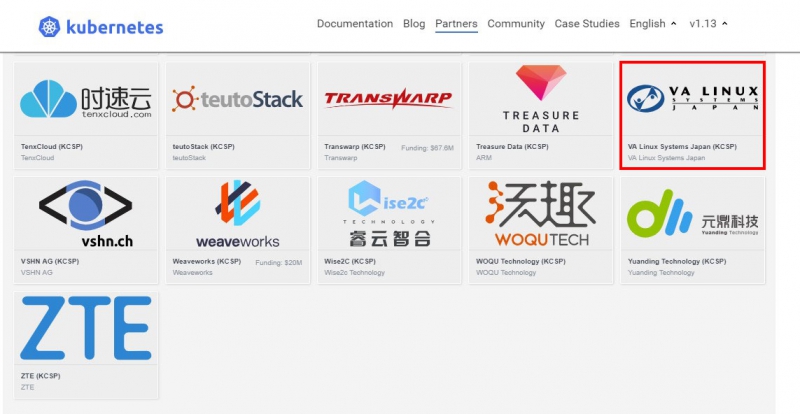The image size is (800, 414).
Task: Click gray VA Linux Systems Japan subtitle
Action: (x=666, y=158)
